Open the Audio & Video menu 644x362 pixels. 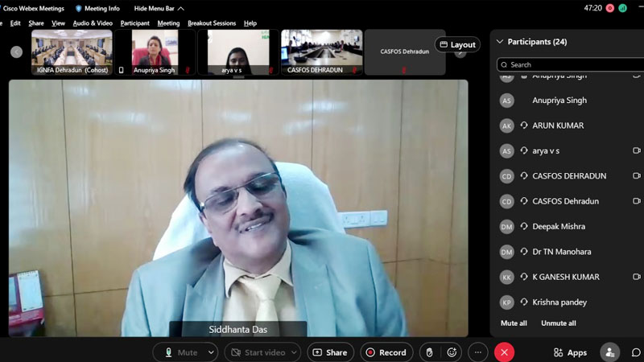pyautogui.click(x=93, y=23)
